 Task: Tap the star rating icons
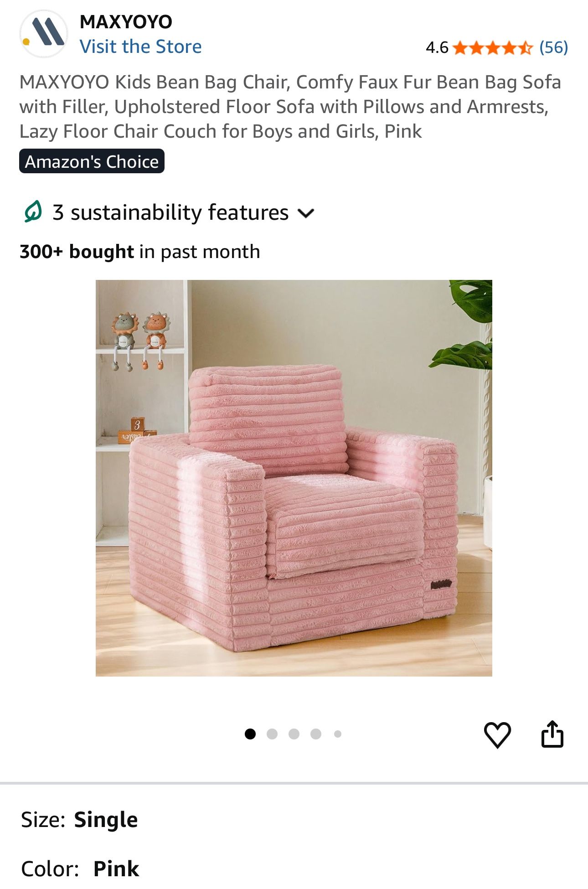click(494, 47)
